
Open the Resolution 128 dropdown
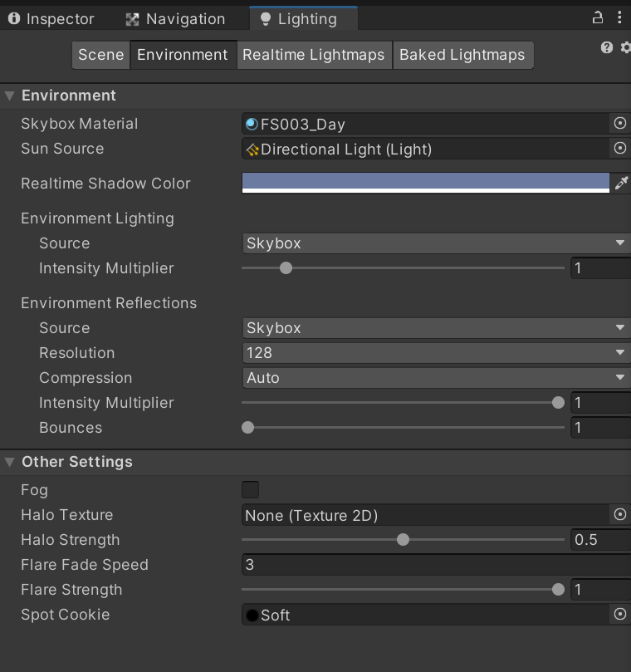click(436, 353)
